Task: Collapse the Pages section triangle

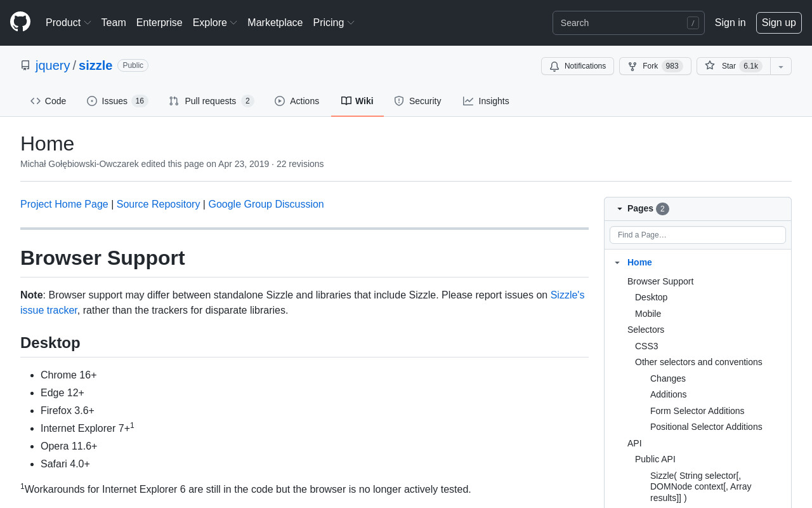Action: (x=620, y=208)
